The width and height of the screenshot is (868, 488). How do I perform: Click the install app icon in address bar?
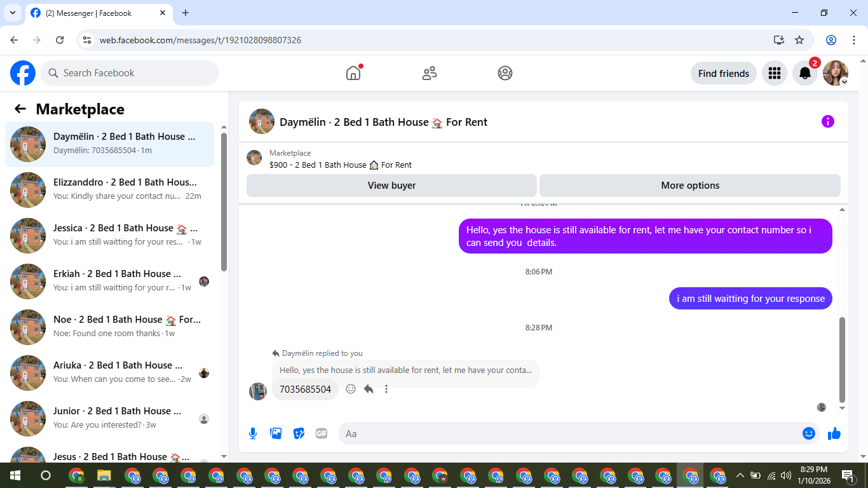(779, 40)
